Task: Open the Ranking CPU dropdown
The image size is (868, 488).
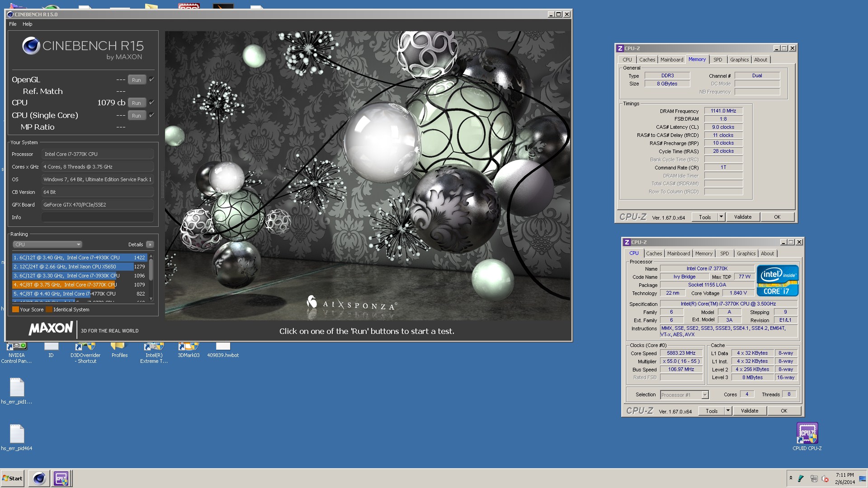Action: [x=47, y=244]
